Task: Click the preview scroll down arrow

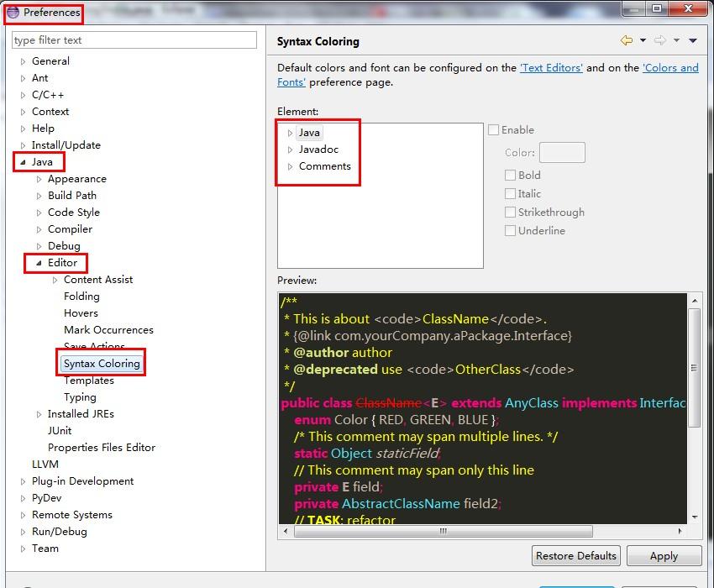Action: point(695,517)
